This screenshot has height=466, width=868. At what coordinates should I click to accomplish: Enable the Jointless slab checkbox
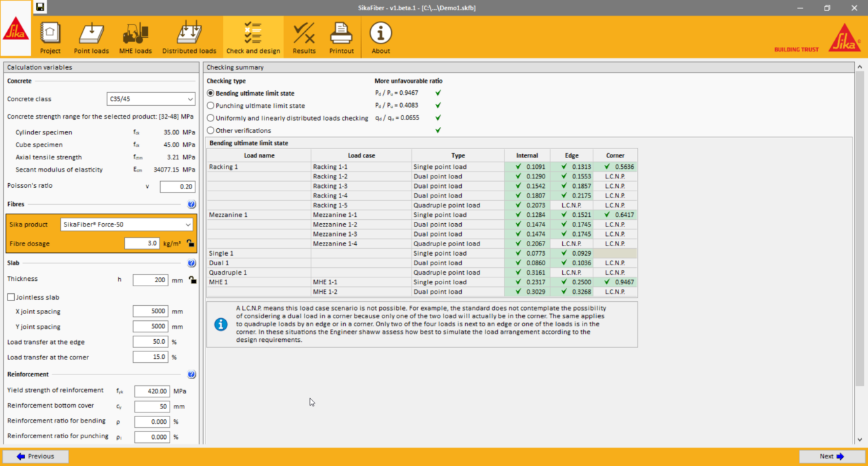click(11, 297)
